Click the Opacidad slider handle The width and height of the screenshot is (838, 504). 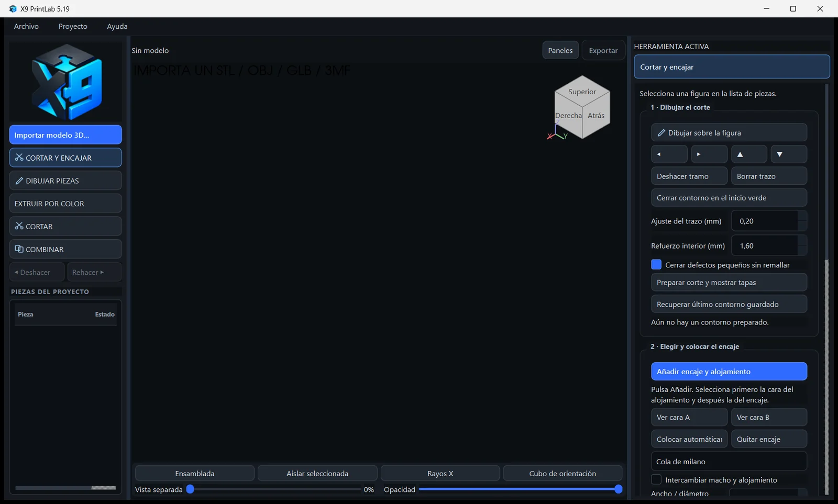618,489
